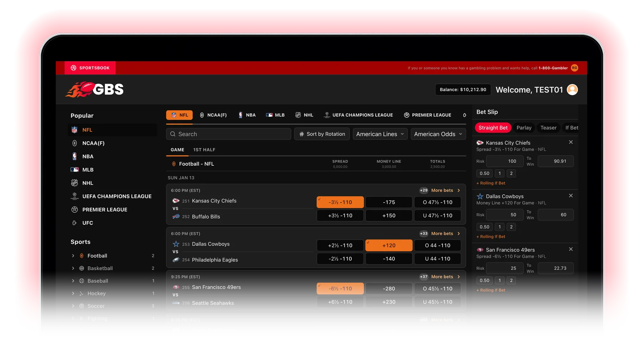Click 0.50 quick amount for Cowboys bet
The width and height of the screenshot is (644, 364).
484,227
